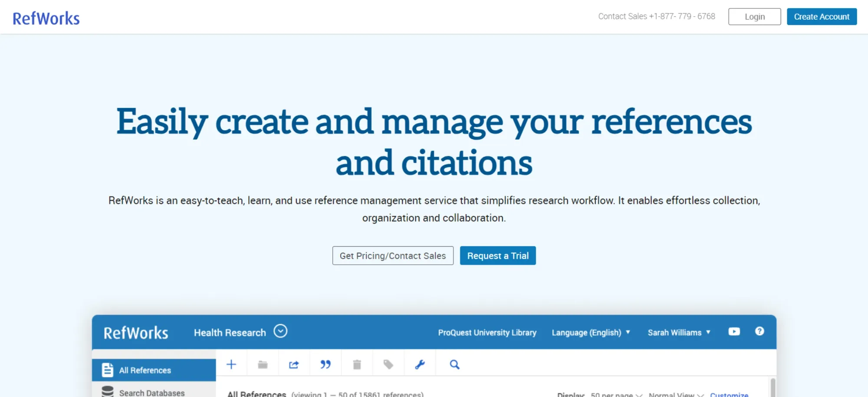This screenshot has width=868, height=397.
Task: Click the video tutorials icon
Action: click(734, 331)
